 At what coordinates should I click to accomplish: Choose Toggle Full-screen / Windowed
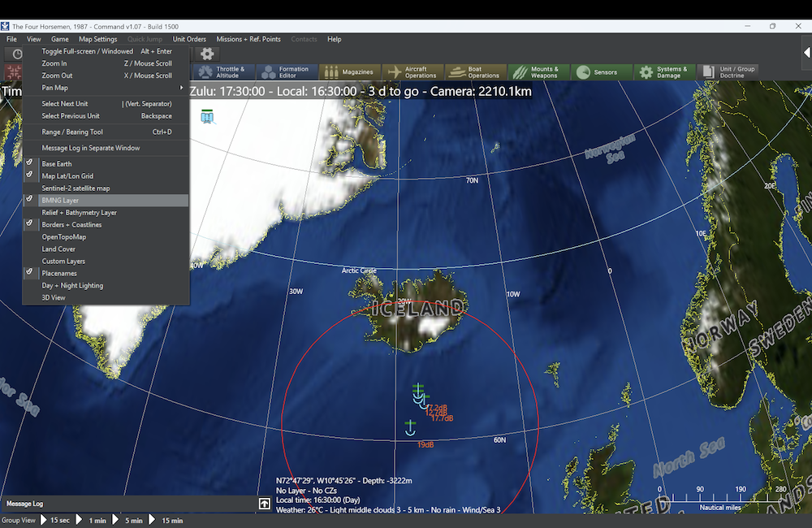[x=106, y=51]
